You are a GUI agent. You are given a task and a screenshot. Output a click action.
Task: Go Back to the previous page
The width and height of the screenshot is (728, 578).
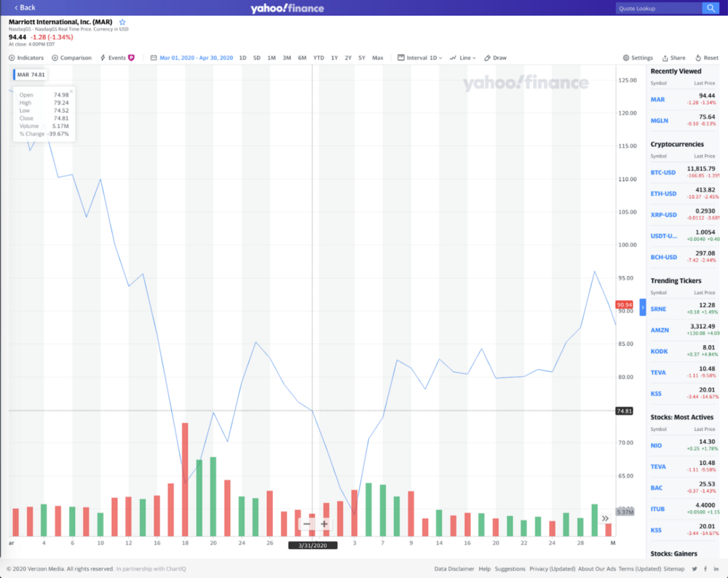pyautogui.click(x=25, y=7)
